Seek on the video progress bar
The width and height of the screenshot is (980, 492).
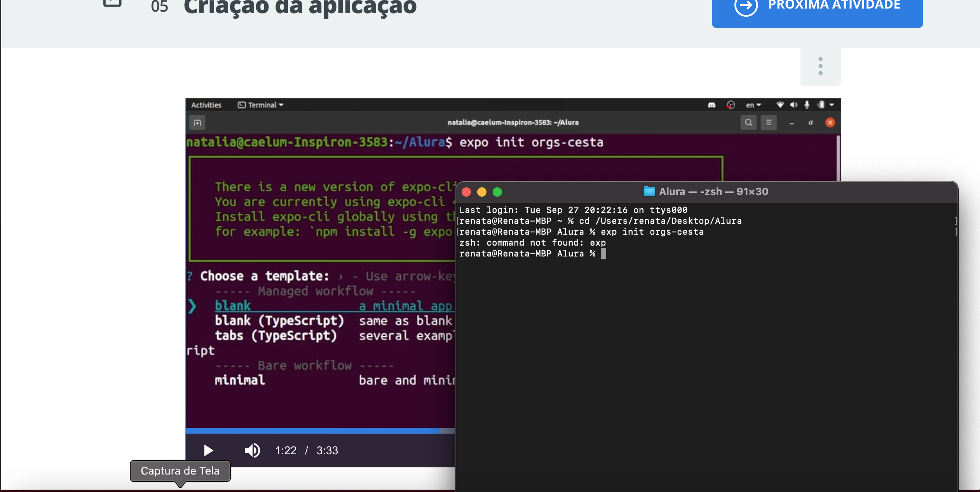point(320,431)
